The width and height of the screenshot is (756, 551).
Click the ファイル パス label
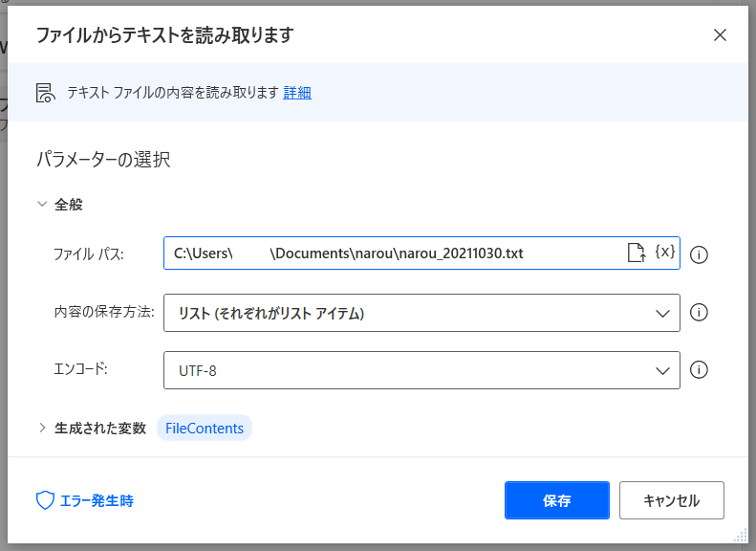click(88, 253)
